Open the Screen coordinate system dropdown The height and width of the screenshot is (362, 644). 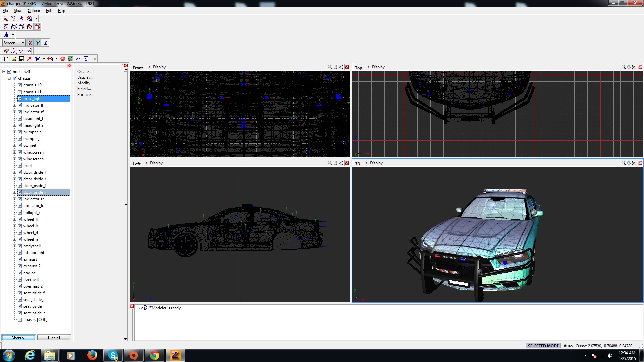(23, 43)
